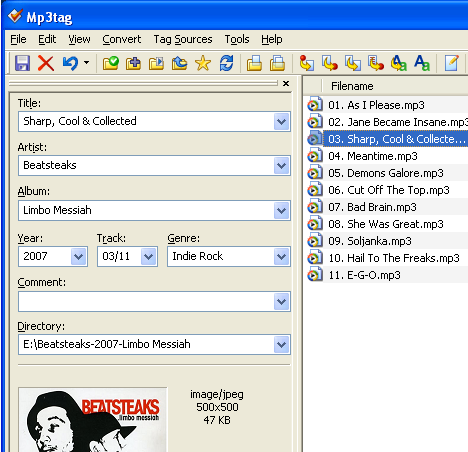Refresh the file view with blue arrows
This screenshot has width=468, height=452.
coord(226,63)
